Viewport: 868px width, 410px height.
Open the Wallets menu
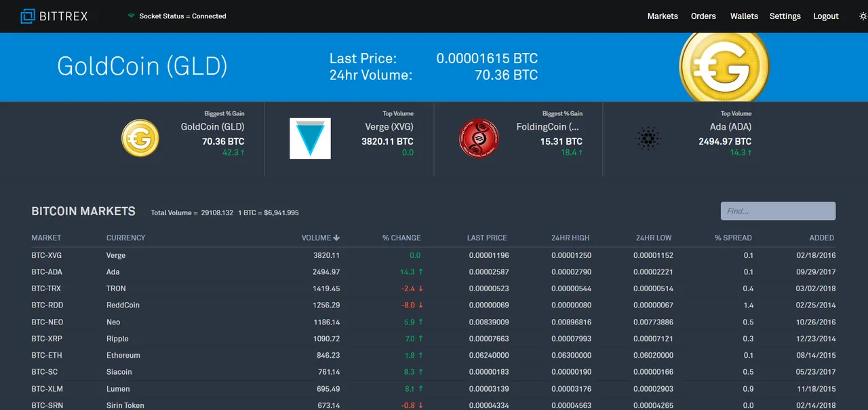tap(744, 16)
